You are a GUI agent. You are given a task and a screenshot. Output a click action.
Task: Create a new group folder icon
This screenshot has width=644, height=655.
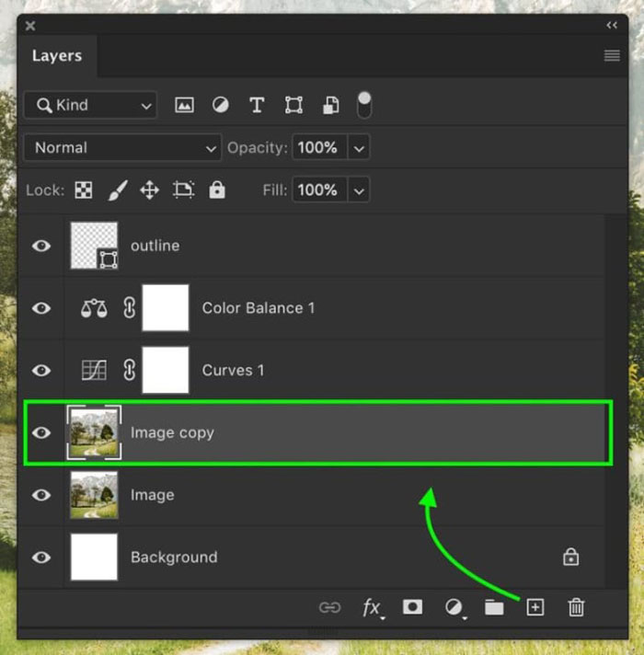(x=494, y=607)
